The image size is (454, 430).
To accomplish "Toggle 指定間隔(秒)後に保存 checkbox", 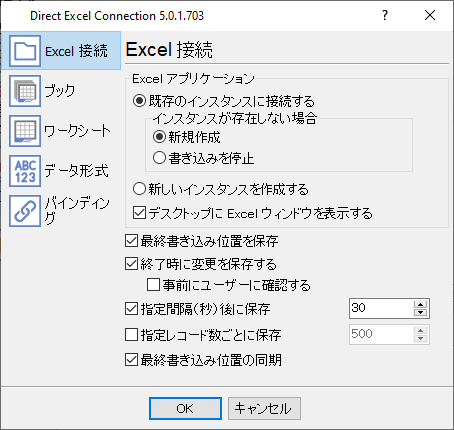I will [x=131, y=309].
